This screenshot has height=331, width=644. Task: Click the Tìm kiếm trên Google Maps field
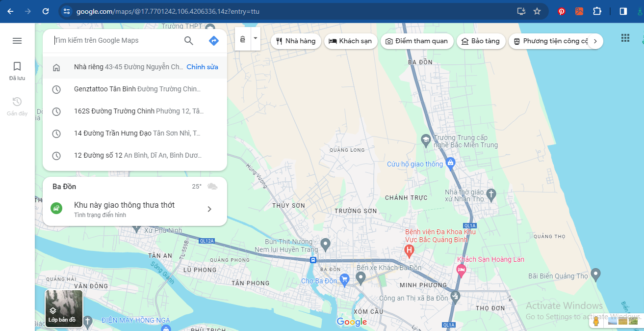(115, 41)
